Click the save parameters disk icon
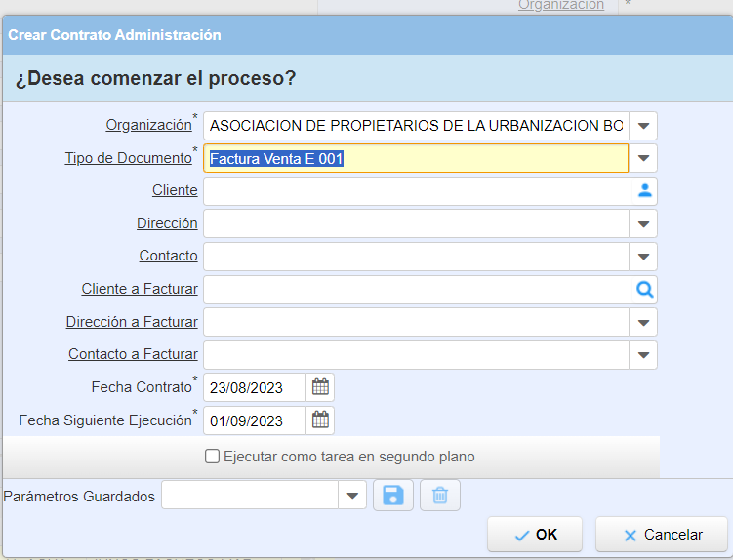 pyautogui.click(x=393, y=496)
